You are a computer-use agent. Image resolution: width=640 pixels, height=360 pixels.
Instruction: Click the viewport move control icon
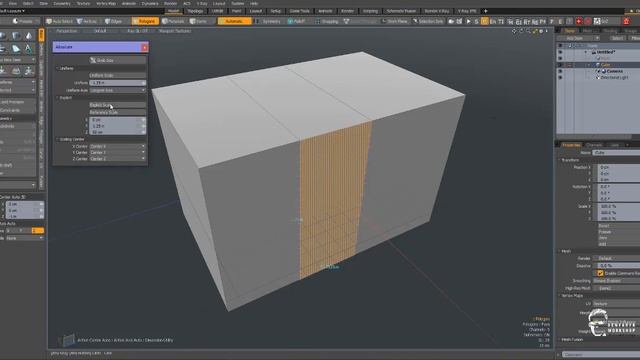point(514,31)
